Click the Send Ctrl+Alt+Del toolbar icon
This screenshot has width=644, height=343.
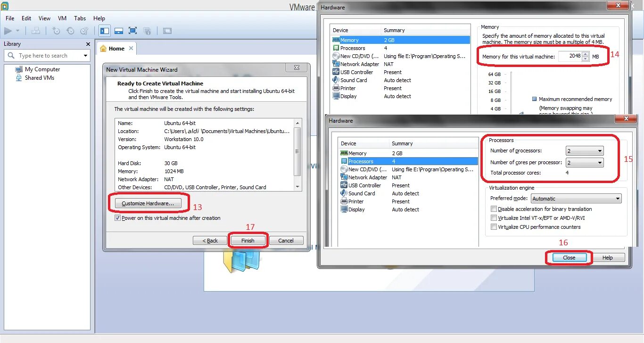[36, 31]
